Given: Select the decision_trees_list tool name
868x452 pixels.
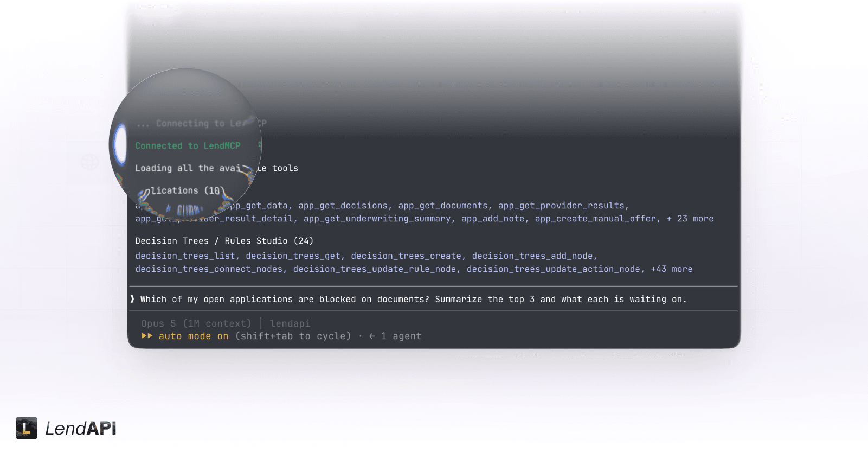Looking at the screenshot, I should [185, 256].
